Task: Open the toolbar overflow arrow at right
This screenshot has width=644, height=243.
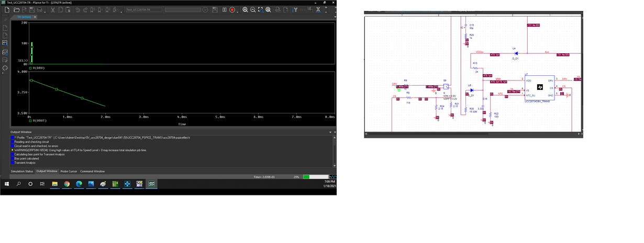Action: click(x=326, y=9)
